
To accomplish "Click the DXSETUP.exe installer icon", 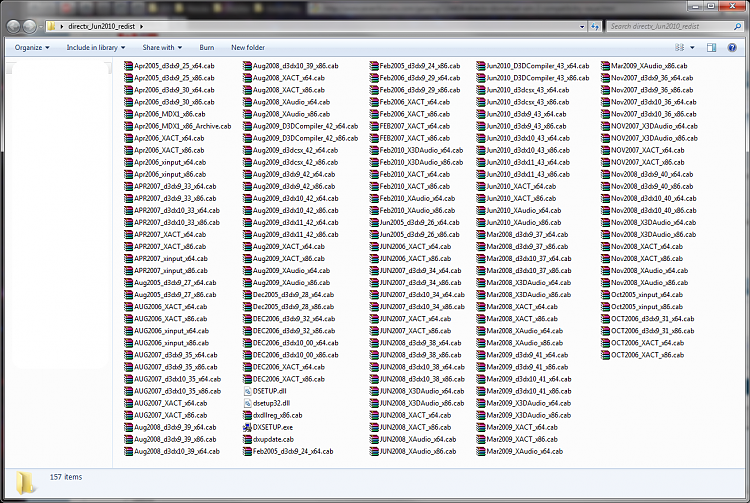I will tap(247, 427).
